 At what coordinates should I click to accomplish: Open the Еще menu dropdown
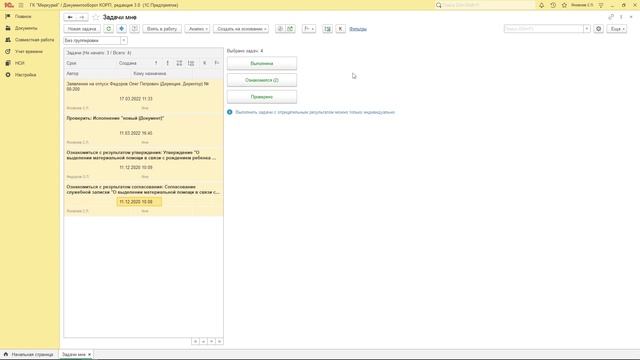[x=617, y=29]
